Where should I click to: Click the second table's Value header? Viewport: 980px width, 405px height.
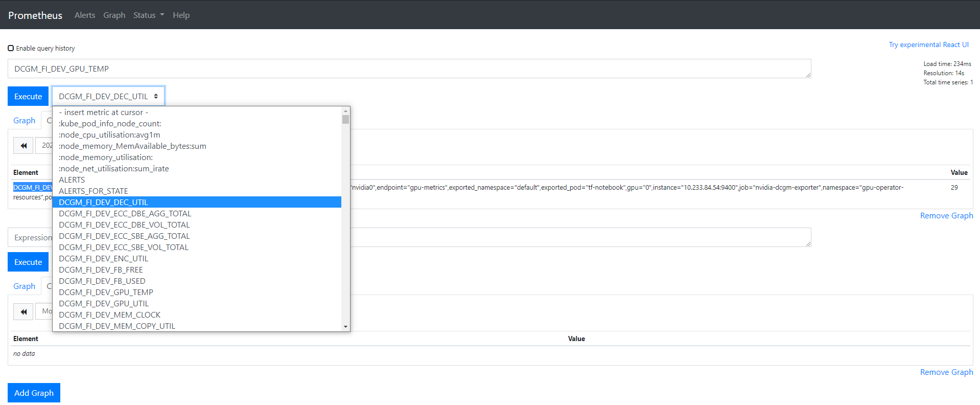click(576, 339)
